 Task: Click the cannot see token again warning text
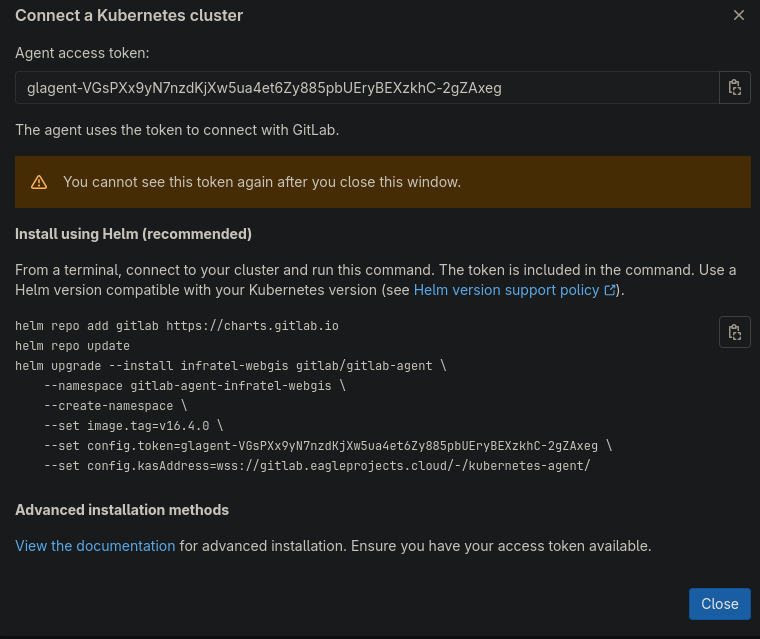pos(262,182)
